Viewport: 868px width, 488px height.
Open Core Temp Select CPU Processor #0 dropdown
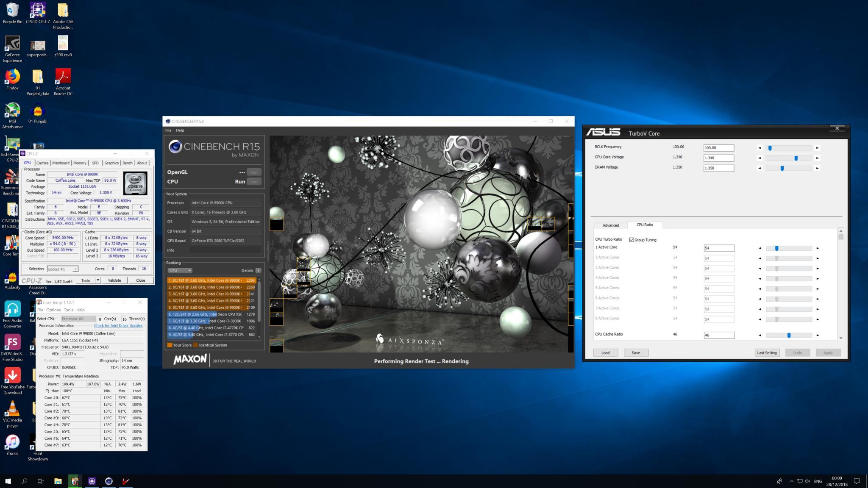coord(78,319)
